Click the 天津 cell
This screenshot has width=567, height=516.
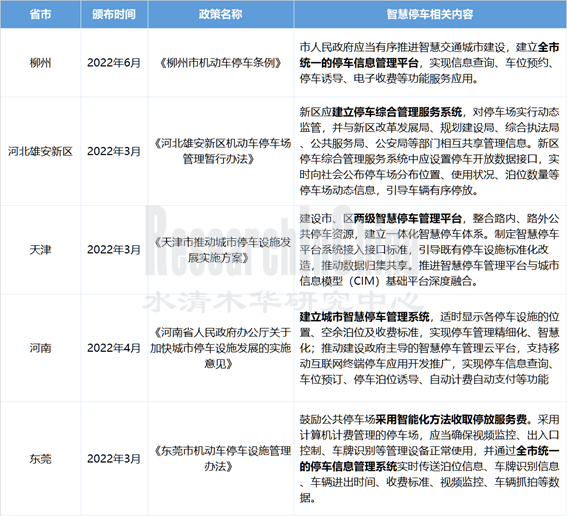[40, 250]
